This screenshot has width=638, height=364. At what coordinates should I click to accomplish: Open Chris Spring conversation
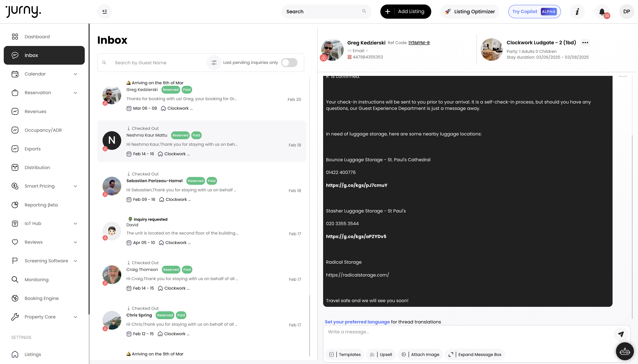[x=202, y=321]
